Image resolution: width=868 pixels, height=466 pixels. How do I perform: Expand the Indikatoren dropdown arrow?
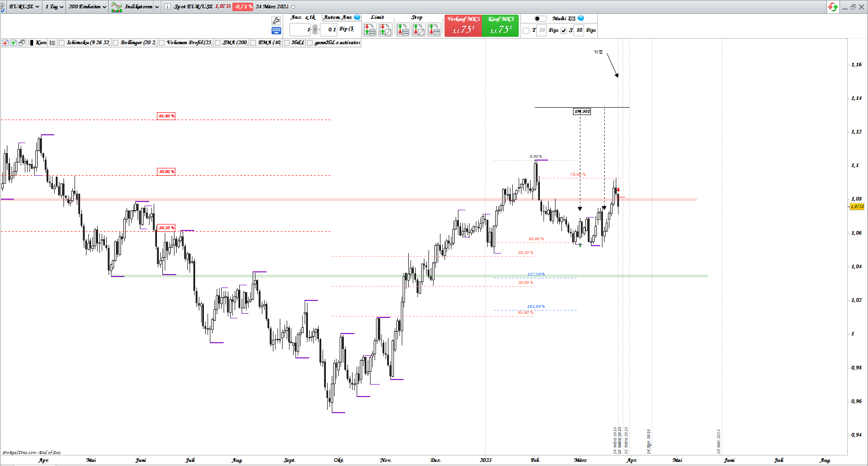pyautogui.click(x=157, y=7)
